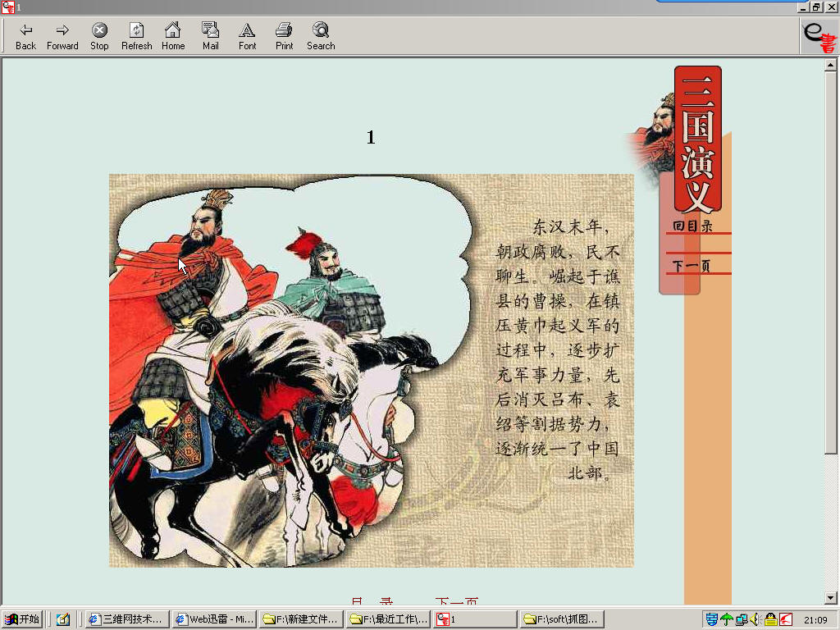840x630 pixels.
Task: Open the F:\新建文件 folder taskbar button
Action: [302, 619]
